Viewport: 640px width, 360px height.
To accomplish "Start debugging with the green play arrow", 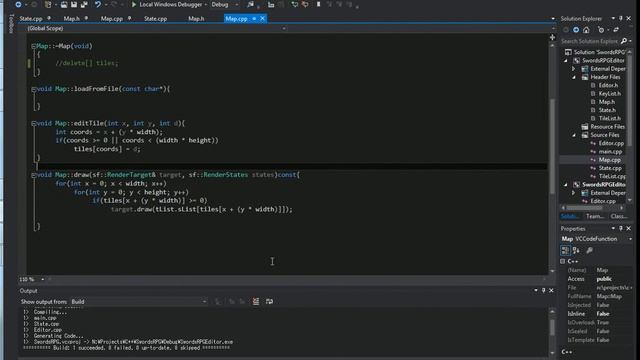I will [133, 4].
